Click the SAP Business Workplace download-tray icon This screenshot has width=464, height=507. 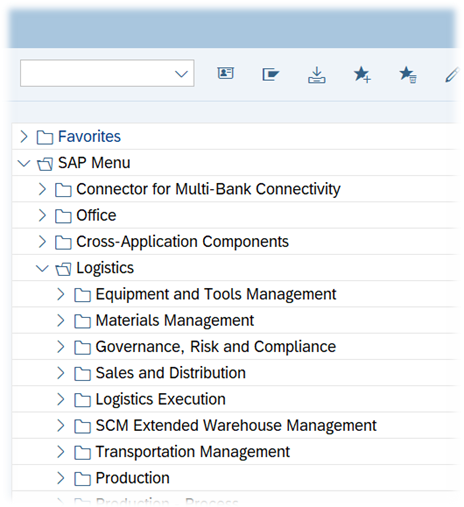click(x=316, y=75)
